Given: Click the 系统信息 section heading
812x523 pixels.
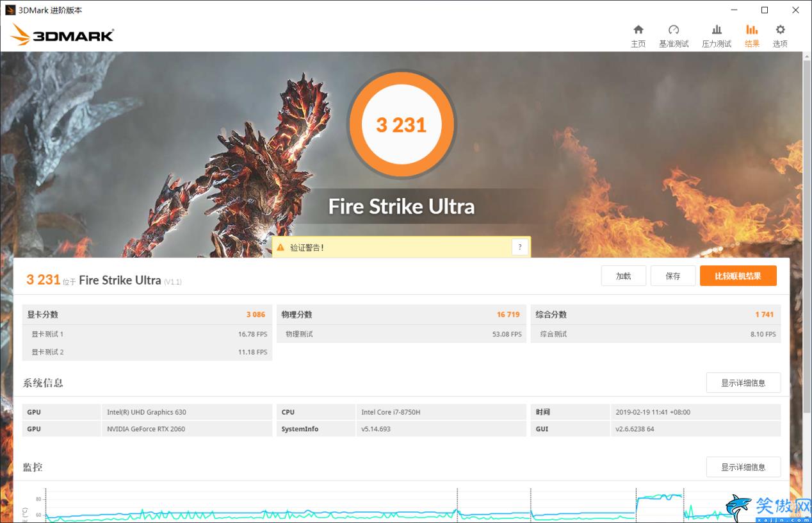Looking at the screenshot, I should pos(43,383).
